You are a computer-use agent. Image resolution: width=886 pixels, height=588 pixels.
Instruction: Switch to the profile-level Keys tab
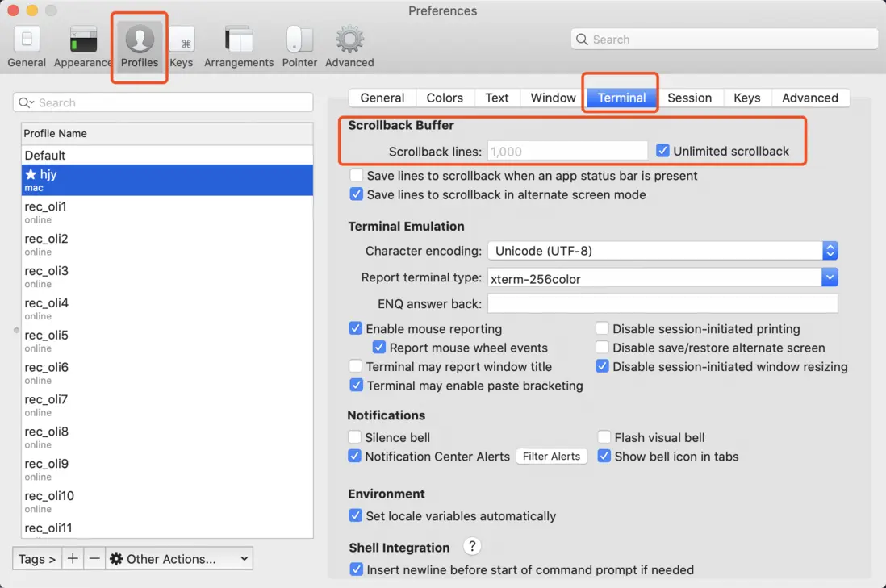pos(746,98)
